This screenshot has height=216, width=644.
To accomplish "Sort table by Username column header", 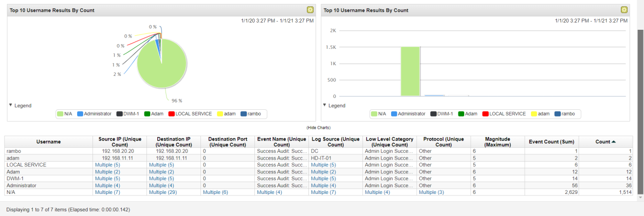I will pos(48,142).
